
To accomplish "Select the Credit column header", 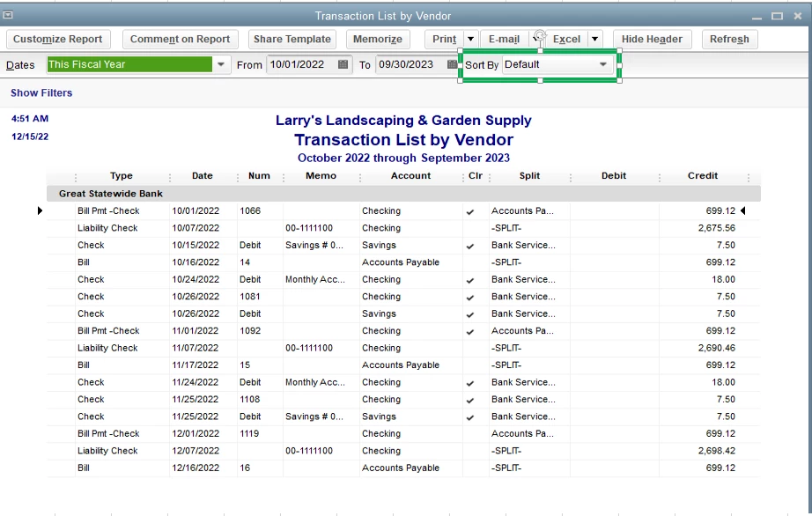I will point(702,175).
